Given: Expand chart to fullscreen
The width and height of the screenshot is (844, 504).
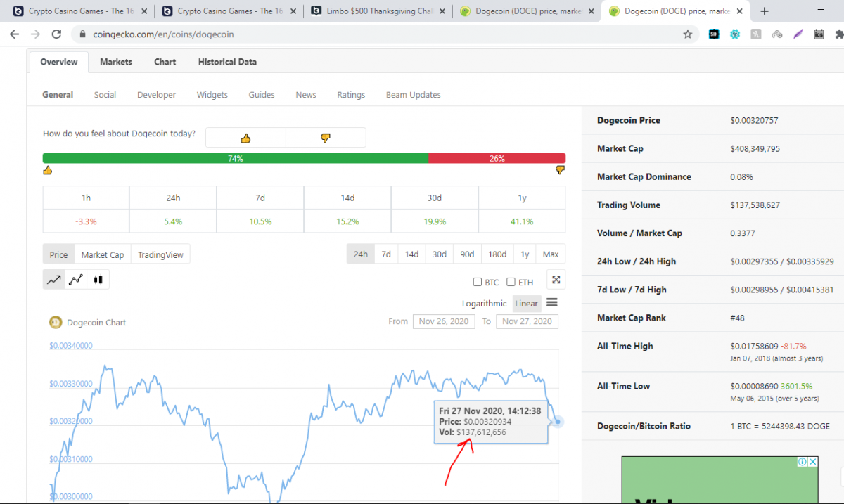Looking at the screenshot, I should point(556,280).
